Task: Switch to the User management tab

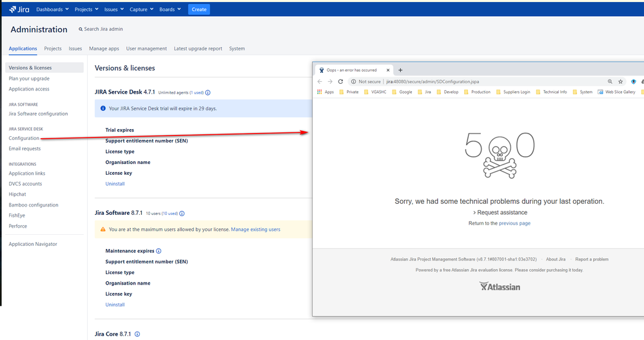Action: (x=146, y=48)
